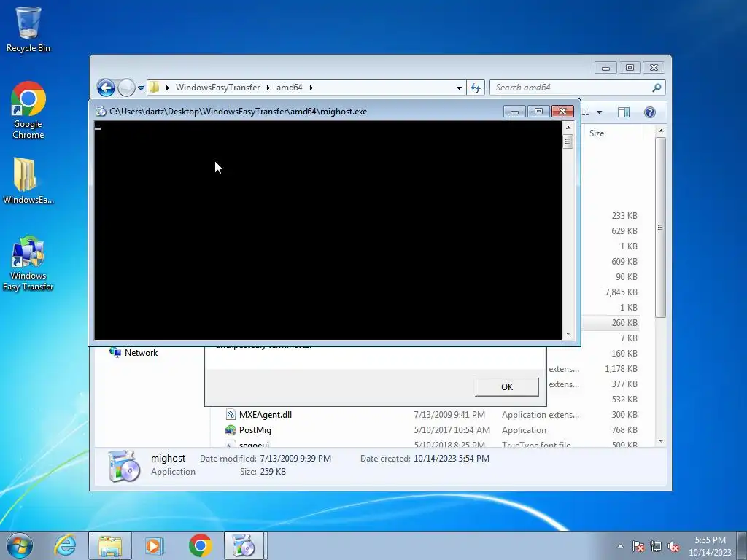Click the Explorer scrollbar down arrow
Image resolution: width=747 pixels, height=560 pixels.
pos(661,441)
